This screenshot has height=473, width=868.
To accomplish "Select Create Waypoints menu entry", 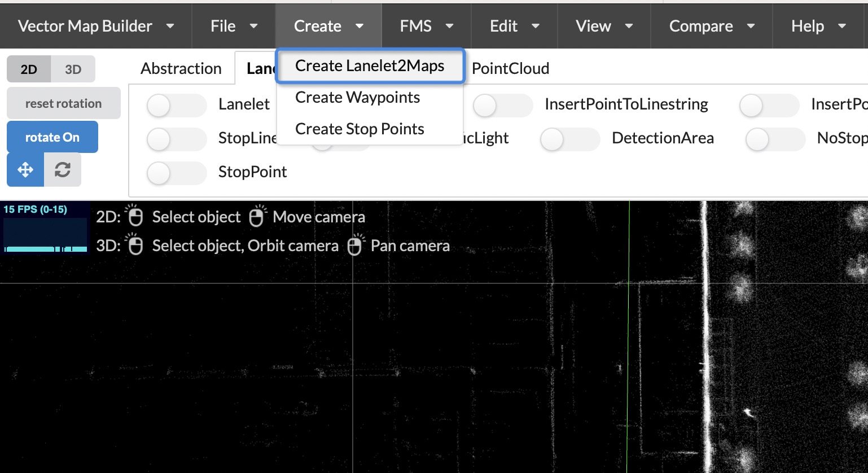I will (x=370, y=98).
